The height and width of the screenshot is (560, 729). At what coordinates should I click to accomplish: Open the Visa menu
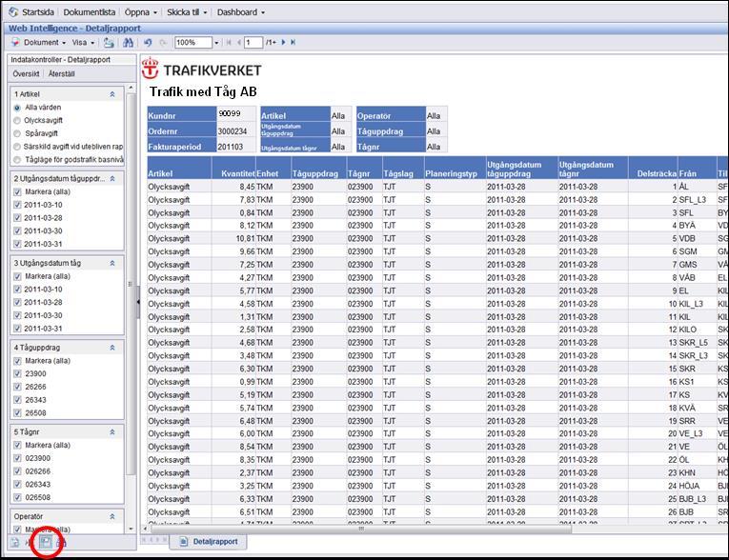pos(83,42)
